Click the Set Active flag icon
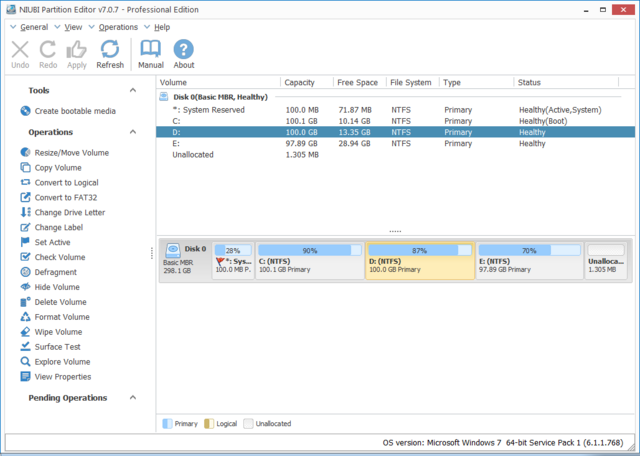 25,242
